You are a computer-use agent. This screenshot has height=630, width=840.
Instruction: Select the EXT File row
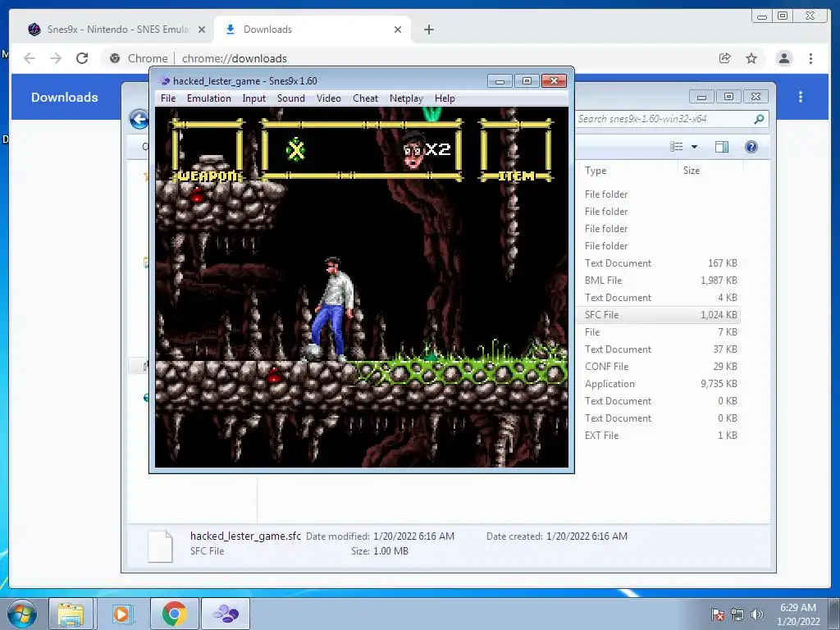pyautogui.click(x=660, y=436)
